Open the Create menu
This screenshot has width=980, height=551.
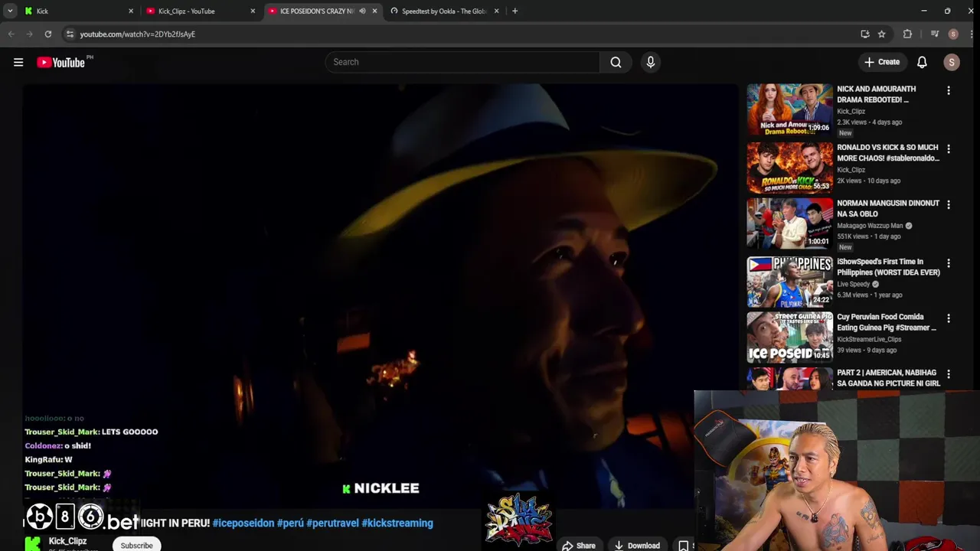tap(881, 62)
